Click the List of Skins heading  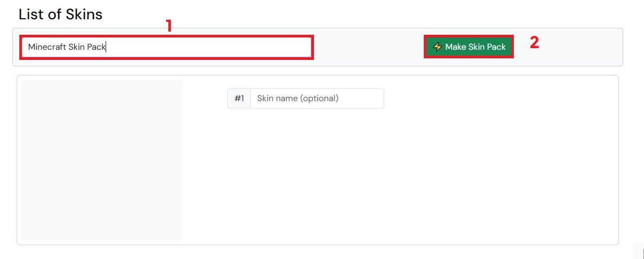click(x=61, y=14)
